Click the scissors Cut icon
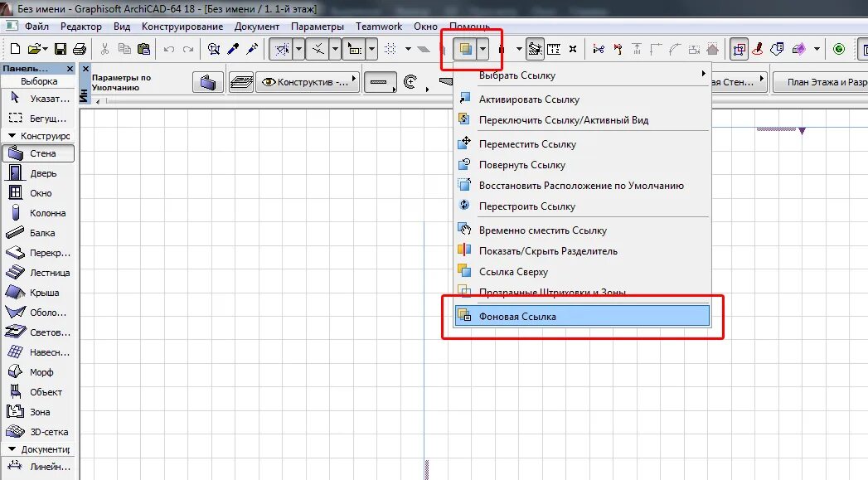Viewport: 868px width, 480px height. pos(104,49)
